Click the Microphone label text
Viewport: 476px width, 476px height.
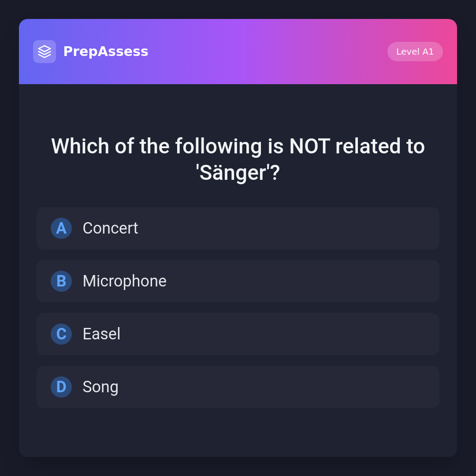[124, 281]
